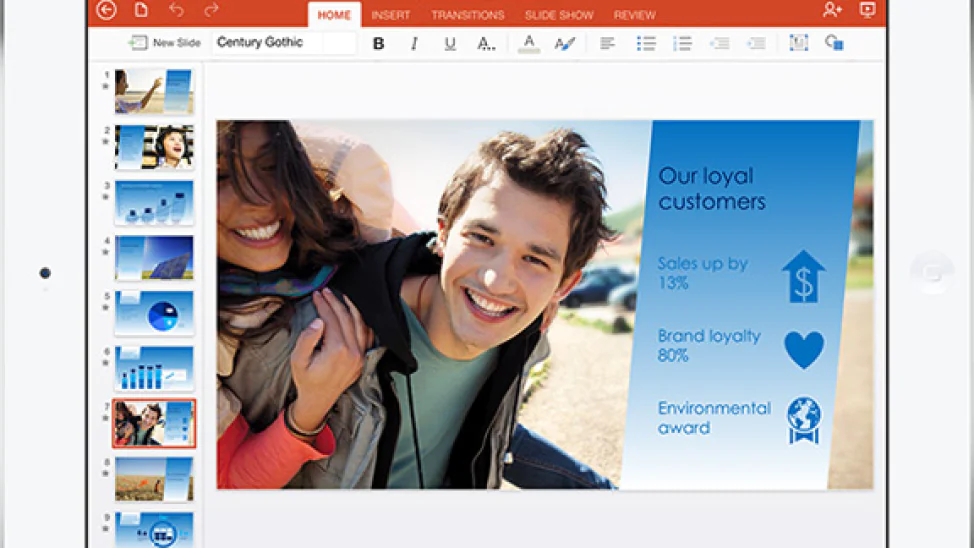Select slide 4 solar panel thumbnail
The image size is (974, 548).
[x=154, y=257]
